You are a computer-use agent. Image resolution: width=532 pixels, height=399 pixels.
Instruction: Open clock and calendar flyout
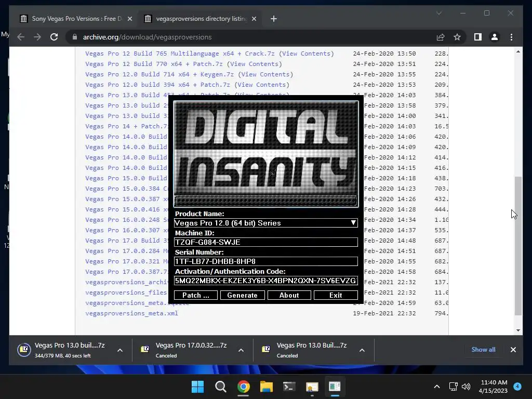[493, 387]
